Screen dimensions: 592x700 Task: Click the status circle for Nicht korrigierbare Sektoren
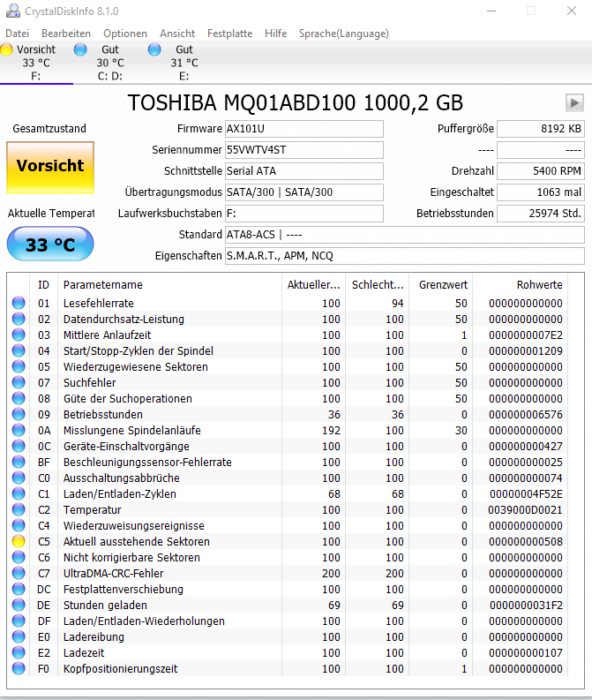pyautogui.click(x=19, y=557)
